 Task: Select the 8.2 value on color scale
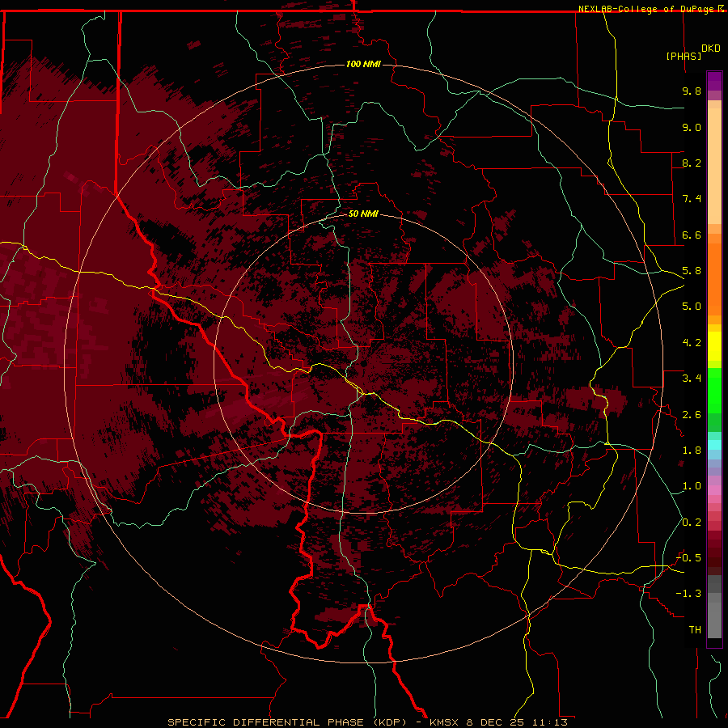tap(692, 163)
